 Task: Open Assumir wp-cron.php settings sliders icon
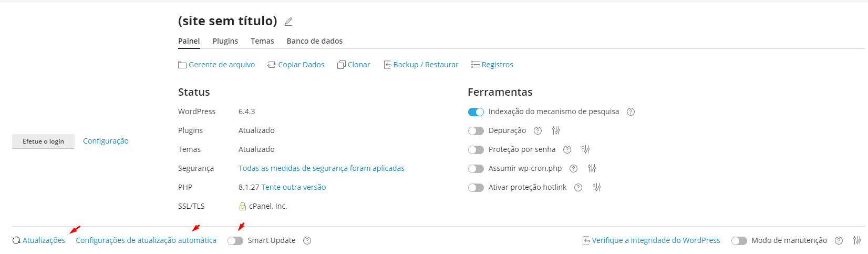[592, 168]
